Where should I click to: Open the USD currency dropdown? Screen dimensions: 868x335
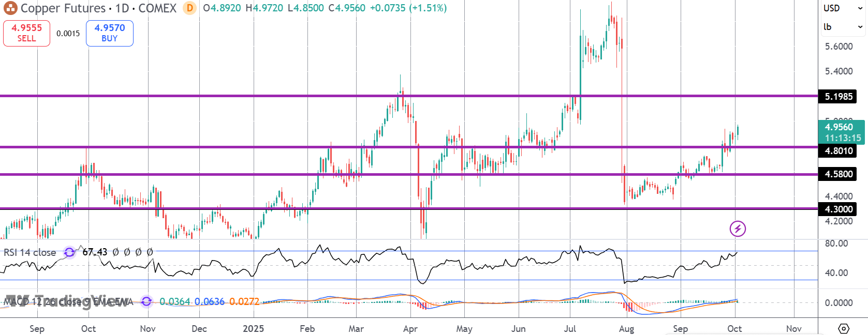[843, 8]
